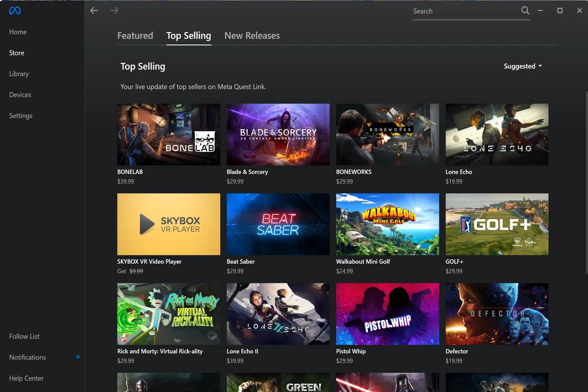Click the GOLF+ title text

[454, 261]
